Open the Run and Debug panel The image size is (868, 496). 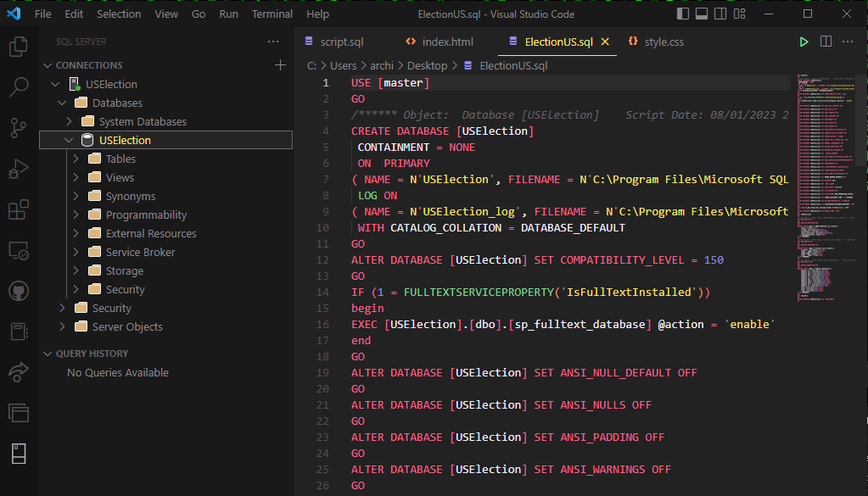pyautogui.click(x=19, y=169)
